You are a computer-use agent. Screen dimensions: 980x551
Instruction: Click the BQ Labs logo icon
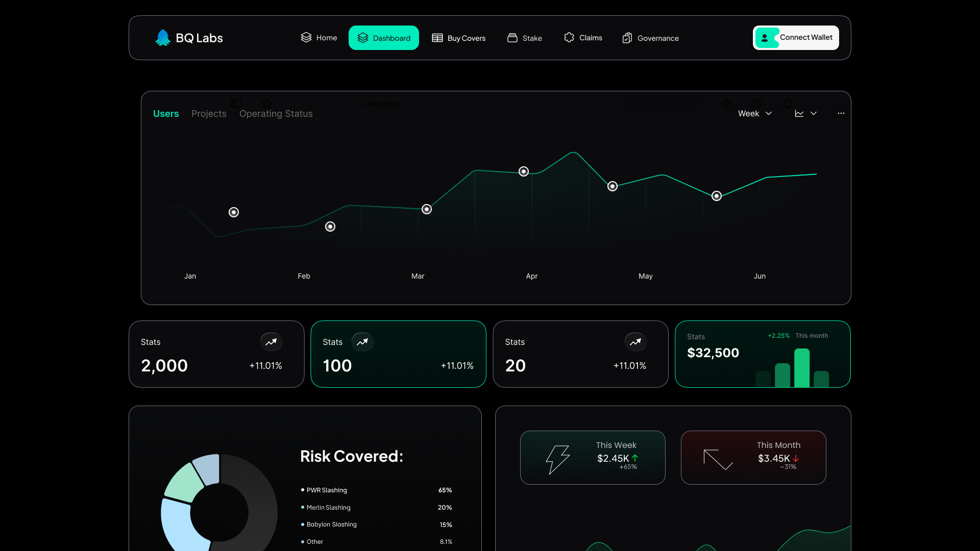tap(163, 38)
